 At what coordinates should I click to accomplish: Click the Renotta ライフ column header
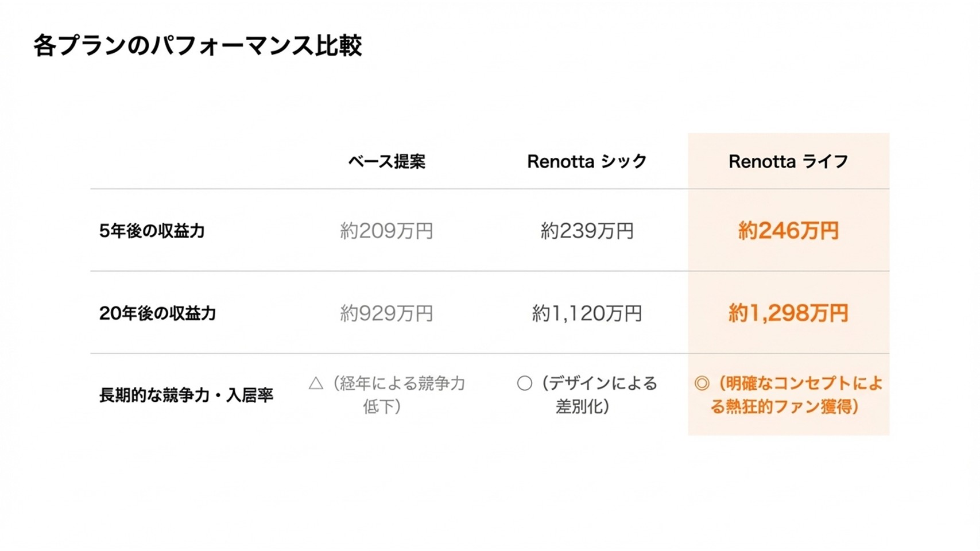(788, 162)
